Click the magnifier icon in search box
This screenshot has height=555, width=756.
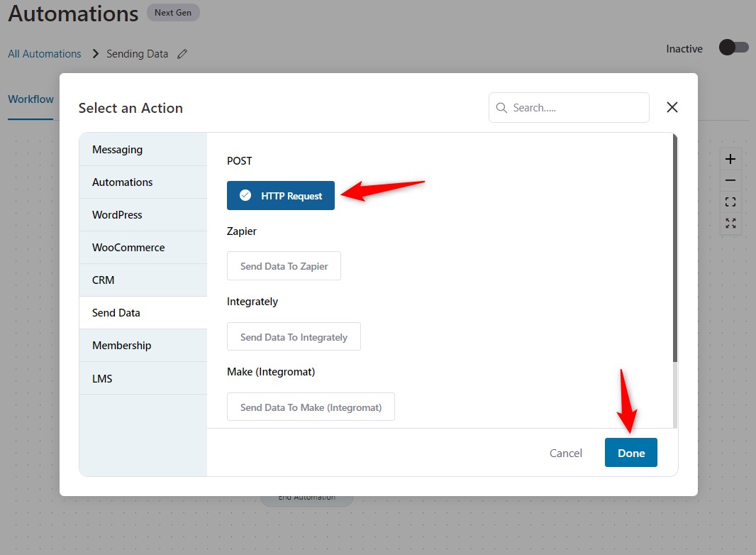[x=501, y=108]
